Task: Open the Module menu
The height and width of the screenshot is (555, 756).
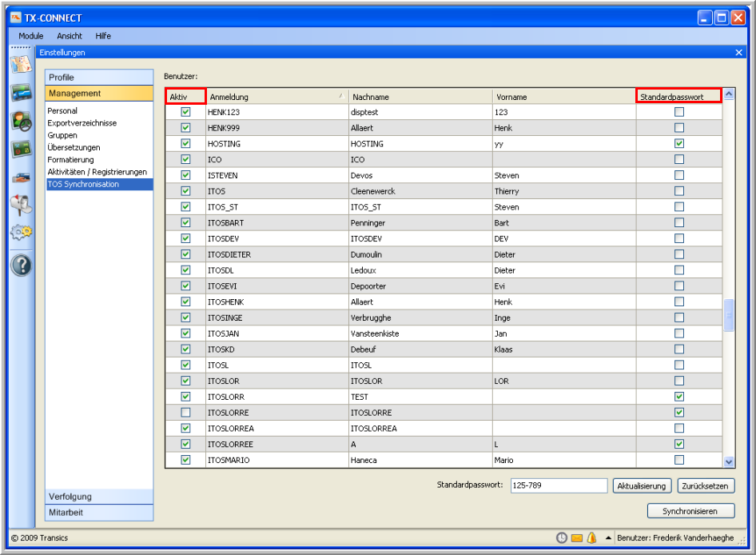Action: tap(31, 36)
